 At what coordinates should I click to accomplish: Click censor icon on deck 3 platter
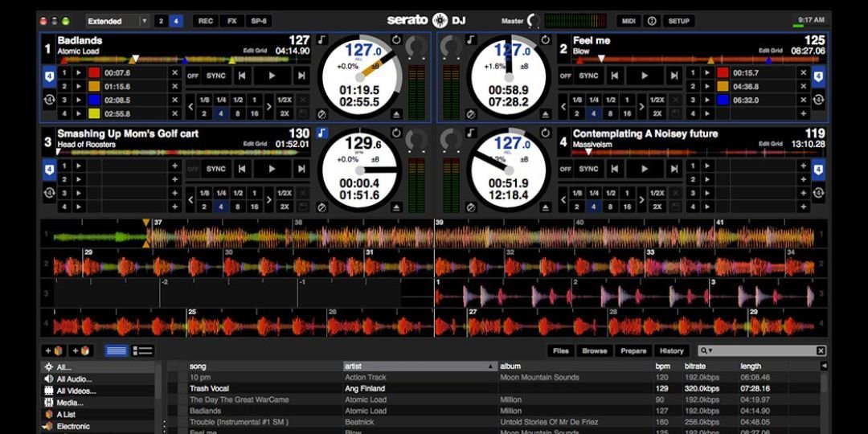321,207
